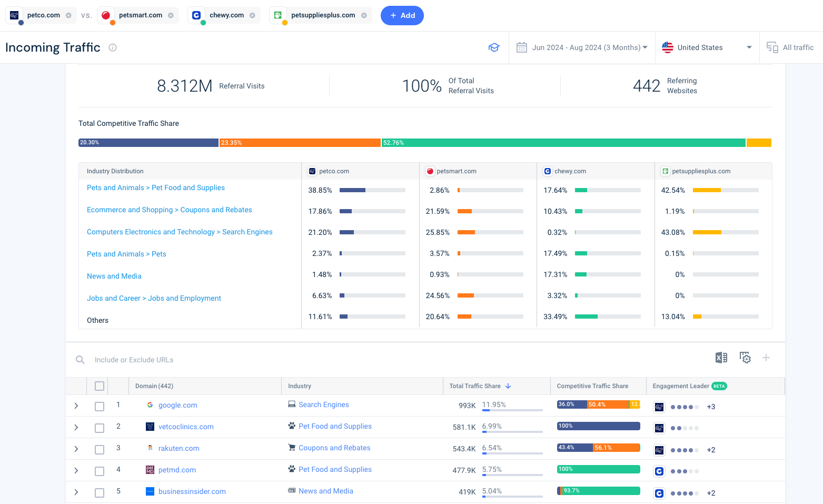The image size is (823, 504).
Task: Click the Coupons and Rebates industry for rakuten.com
Action: pos(334,448)
